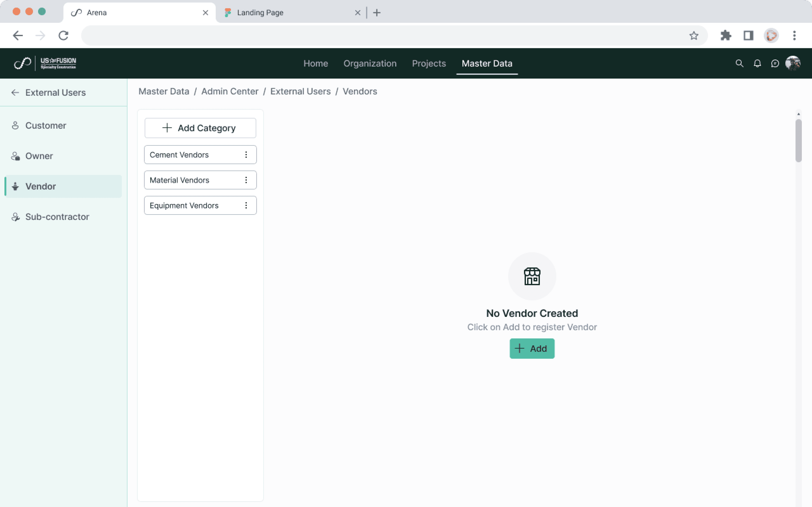Screen dimensions: 812x507
Task: Bookmark page with star icon
Action: (x=694, y=35)
